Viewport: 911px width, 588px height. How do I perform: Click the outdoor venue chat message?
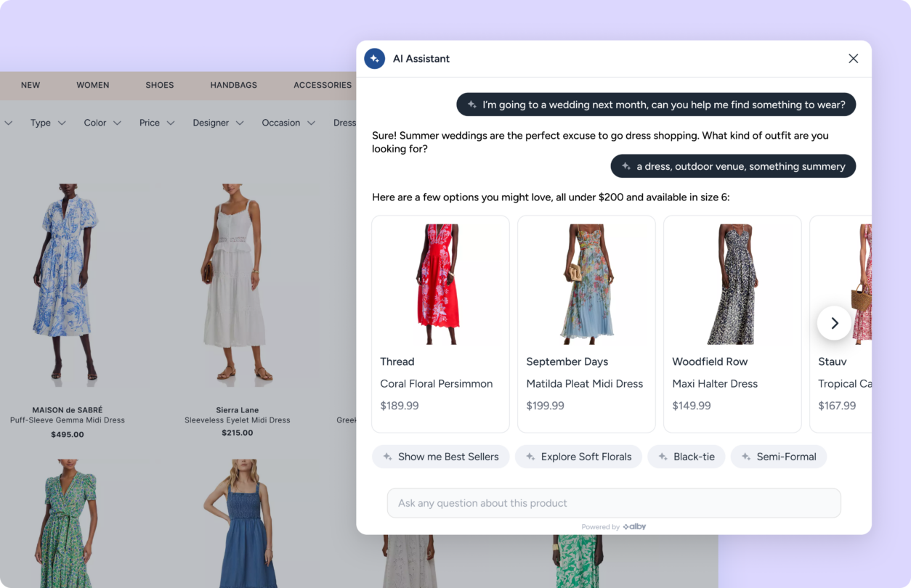click(733, 166)
